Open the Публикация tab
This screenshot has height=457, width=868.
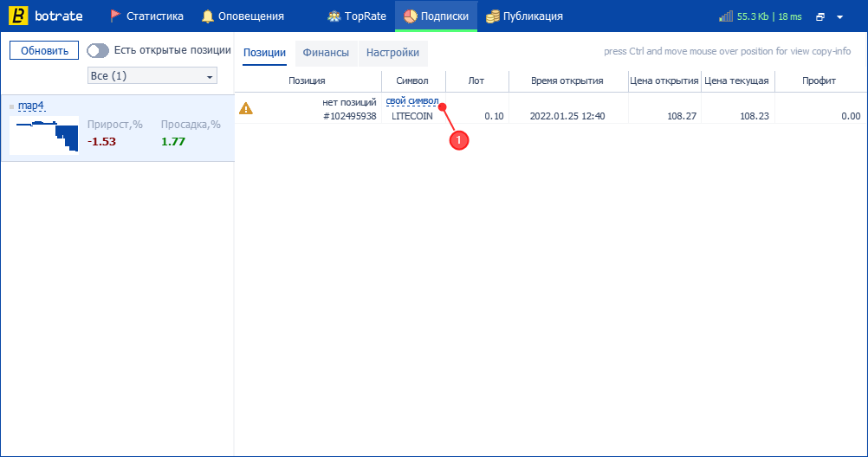[525, 16]
